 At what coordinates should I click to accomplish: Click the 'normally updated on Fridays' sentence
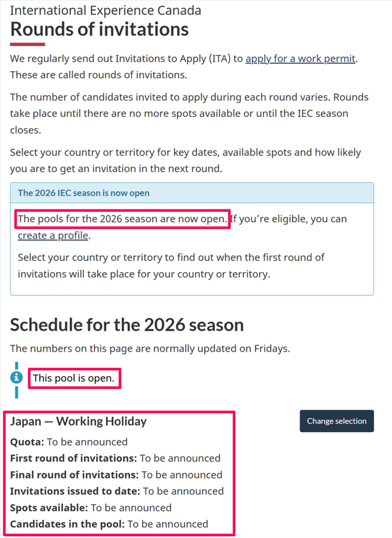149,349
